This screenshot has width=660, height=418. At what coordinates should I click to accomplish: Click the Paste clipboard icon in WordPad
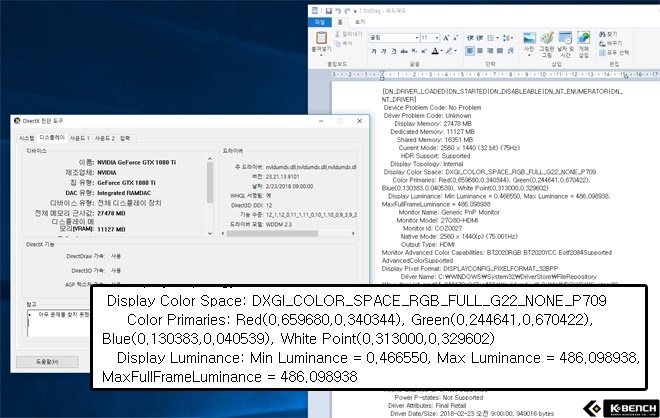(x=322, y=38)
